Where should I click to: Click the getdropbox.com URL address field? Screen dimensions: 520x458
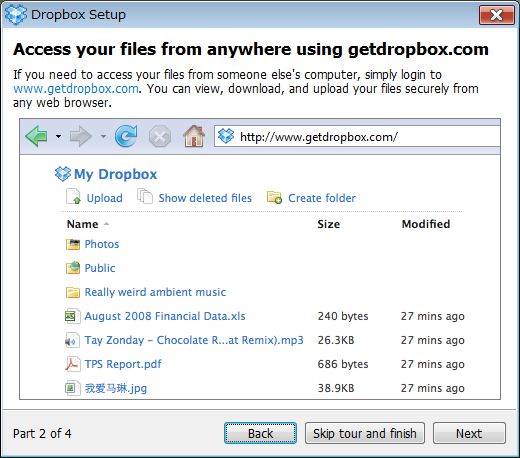(357, 136)
